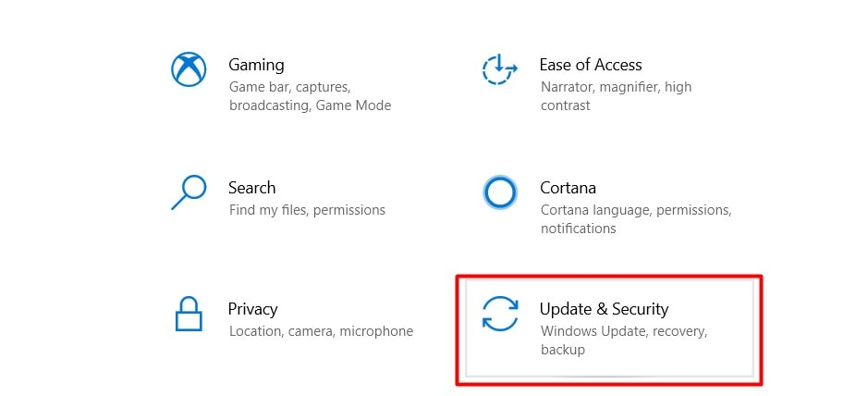Image resolution: width=868 pixels, height=396 pixels.
Task: Open the Update & Security heading
Action: coord(604,309)
